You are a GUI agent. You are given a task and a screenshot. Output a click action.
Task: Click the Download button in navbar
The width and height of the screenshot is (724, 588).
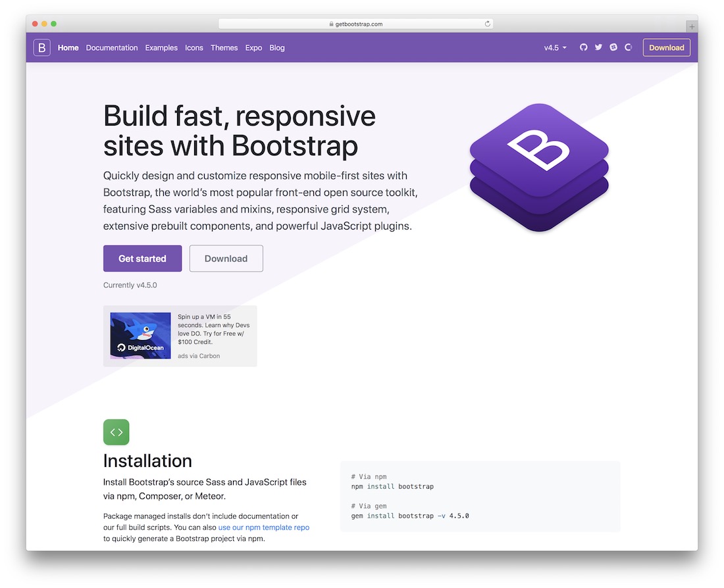[x=666, y=47]
